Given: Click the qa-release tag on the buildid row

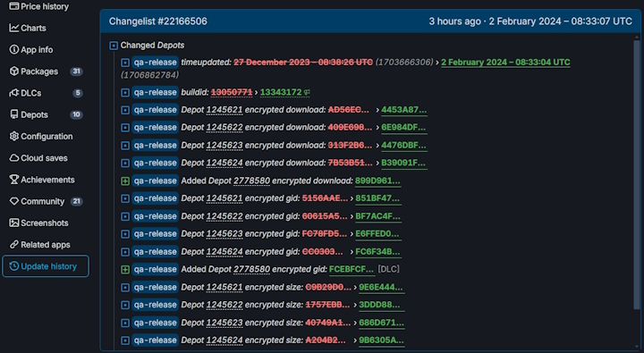Looking at the screenshot, I should click(155, 92).
